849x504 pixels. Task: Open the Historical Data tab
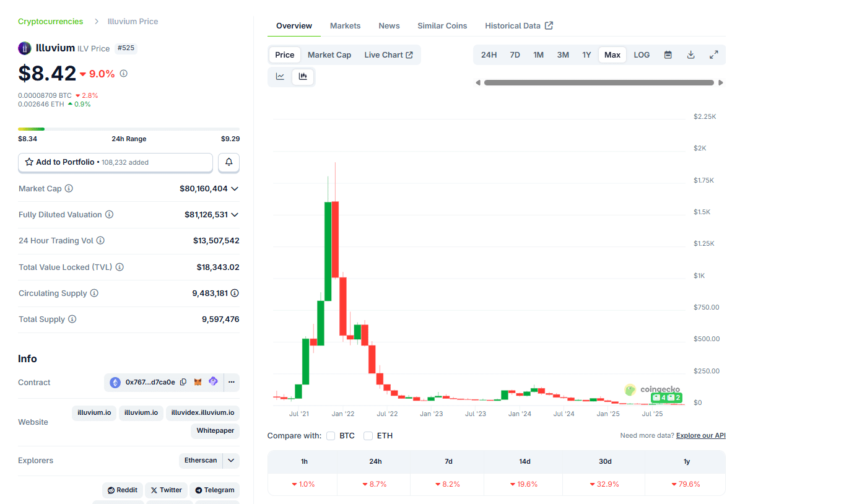(x=513, y=25)
